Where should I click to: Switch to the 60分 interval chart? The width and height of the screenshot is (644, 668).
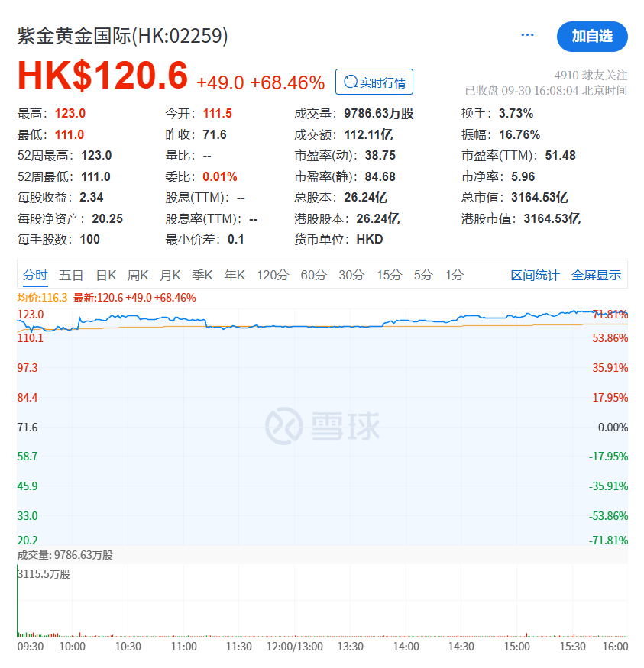[x=313, y=276]
